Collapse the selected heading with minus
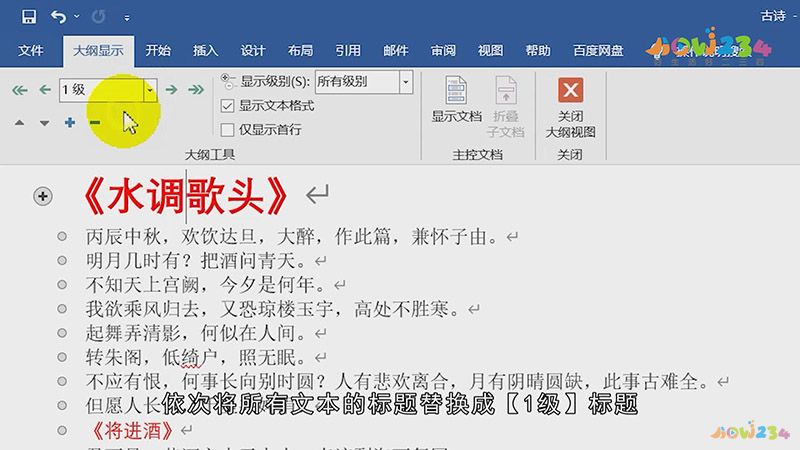 point(94,122)
